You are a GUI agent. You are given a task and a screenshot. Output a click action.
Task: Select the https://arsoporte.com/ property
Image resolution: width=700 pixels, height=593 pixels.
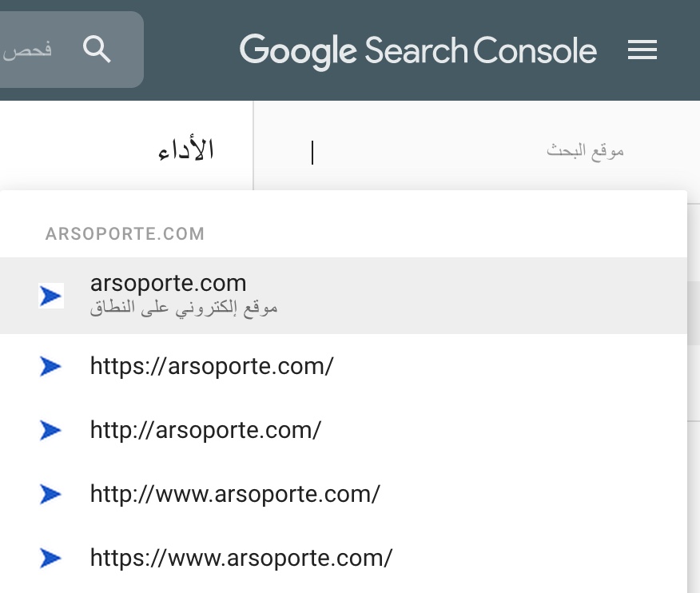point(344,366)
